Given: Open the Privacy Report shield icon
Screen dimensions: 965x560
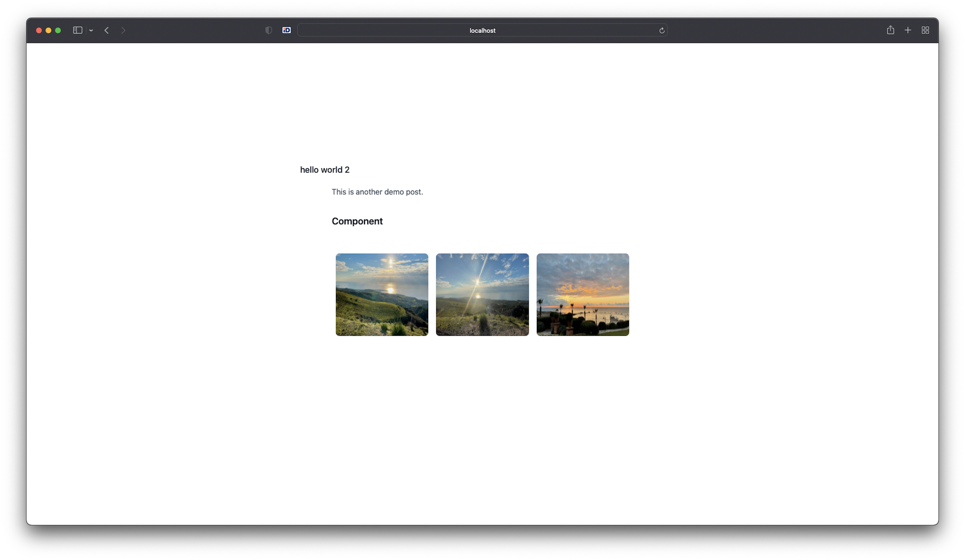Looking at the screenshot, I should coord(268,30).
